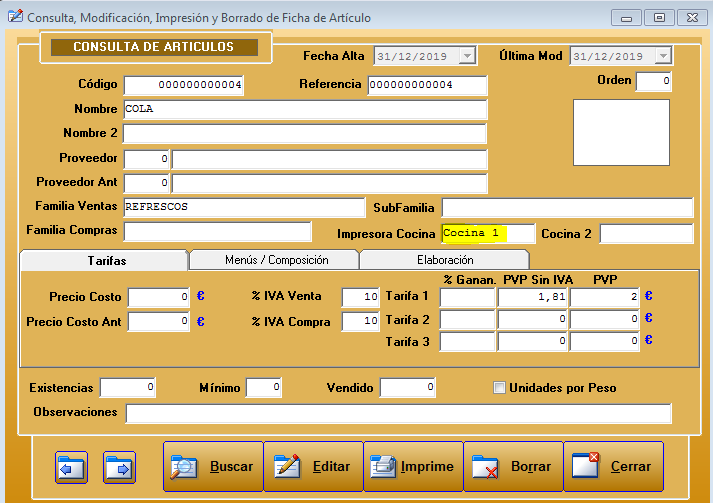Switch to the Menús / Composición tab

point(276,260)
